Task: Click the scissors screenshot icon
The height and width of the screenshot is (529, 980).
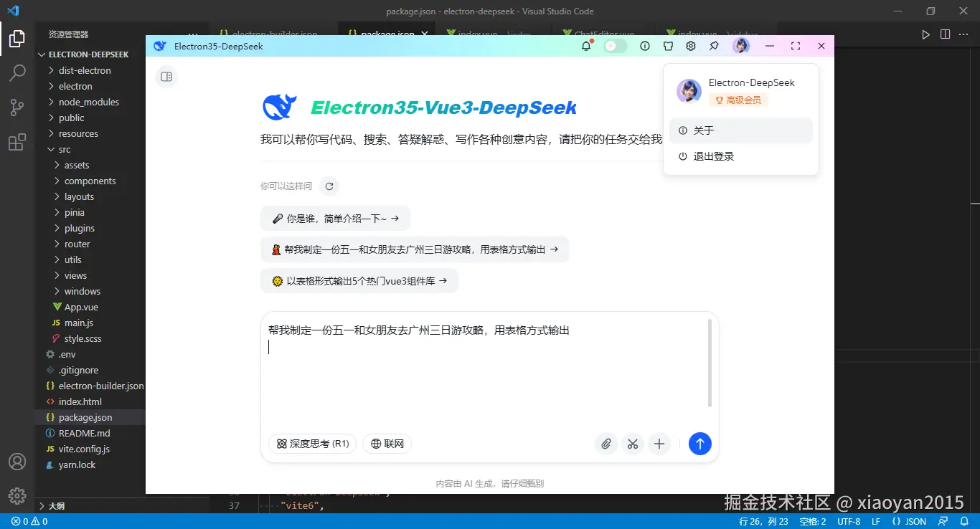Action: click(x=632, y=444)
